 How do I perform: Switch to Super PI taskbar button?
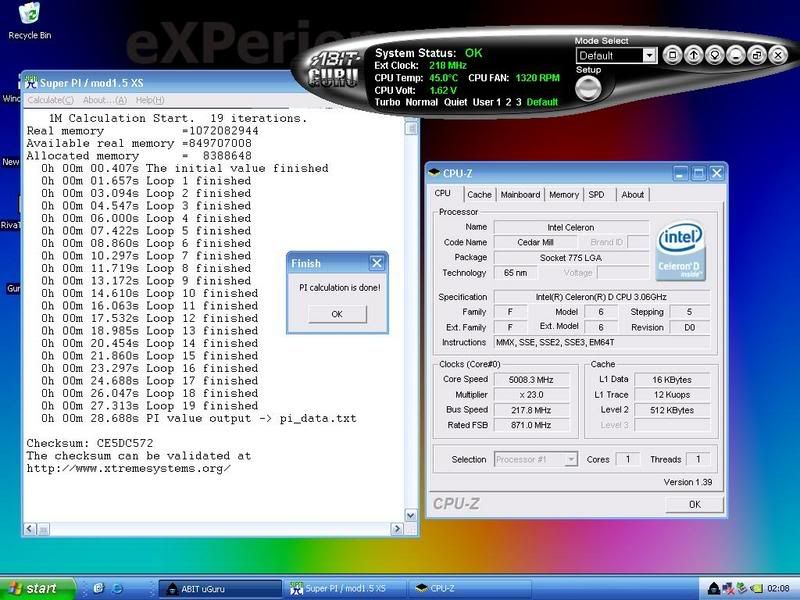click(x=346, y=589)
